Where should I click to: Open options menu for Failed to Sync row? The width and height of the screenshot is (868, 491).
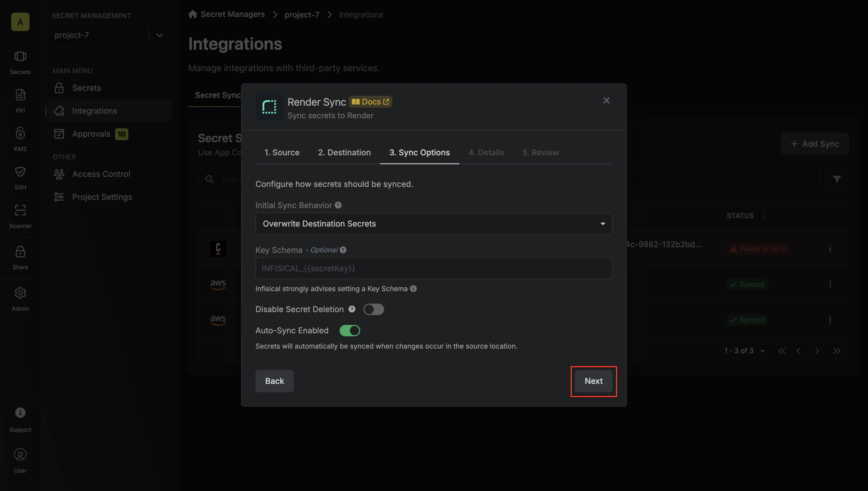point(830,249)
